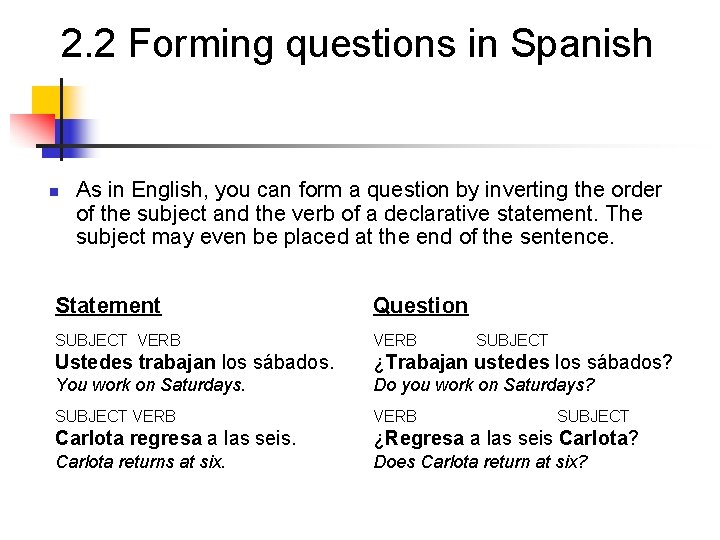Screen dimensions: 720x540
Task: Click the SUBJECT label above "ustedes los sábados?"
Action: (x=511, y=341)
